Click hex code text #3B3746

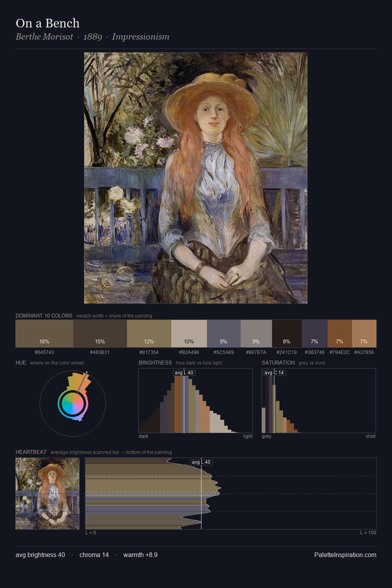pyautogui.click(x=315, y=352)
